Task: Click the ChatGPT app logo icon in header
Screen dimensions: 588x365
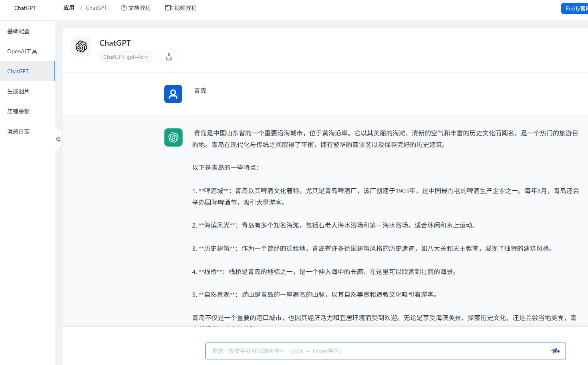Action: pyautogui.click(x=81, y=46)
